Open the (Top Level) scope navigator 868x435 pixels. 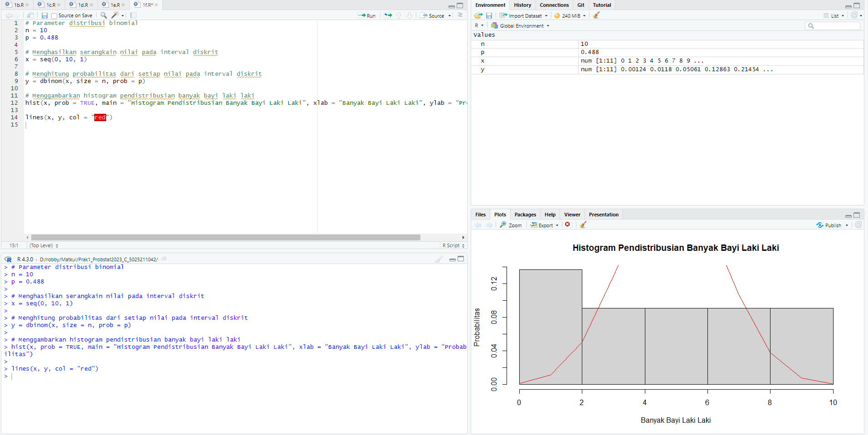pyautogui.click(x=44, y=245)
